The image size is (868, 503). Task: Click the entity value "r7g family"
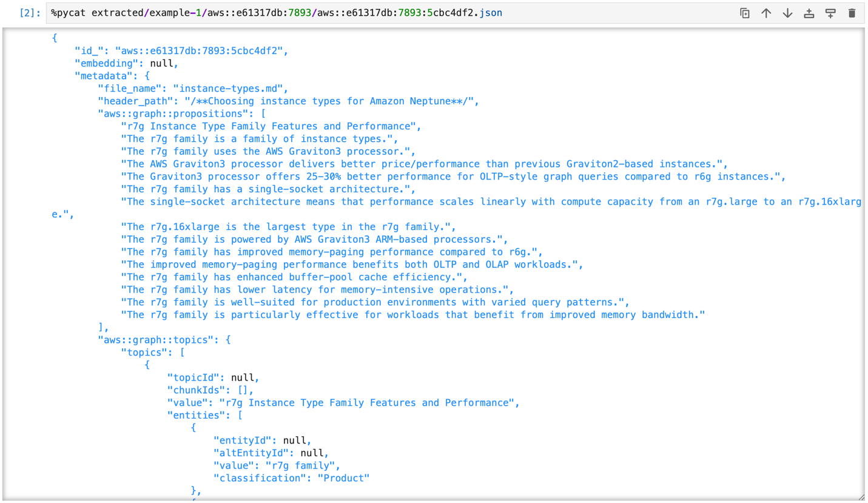tap(300, 466)
